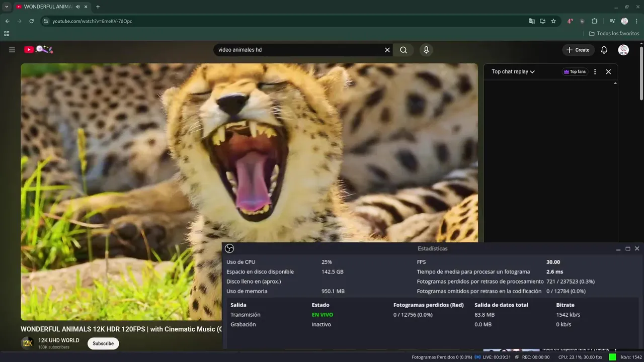Viewport: 644px width, 362px height.
Task: Open the YouTube account avatar menu
Action: click(623, 50)
